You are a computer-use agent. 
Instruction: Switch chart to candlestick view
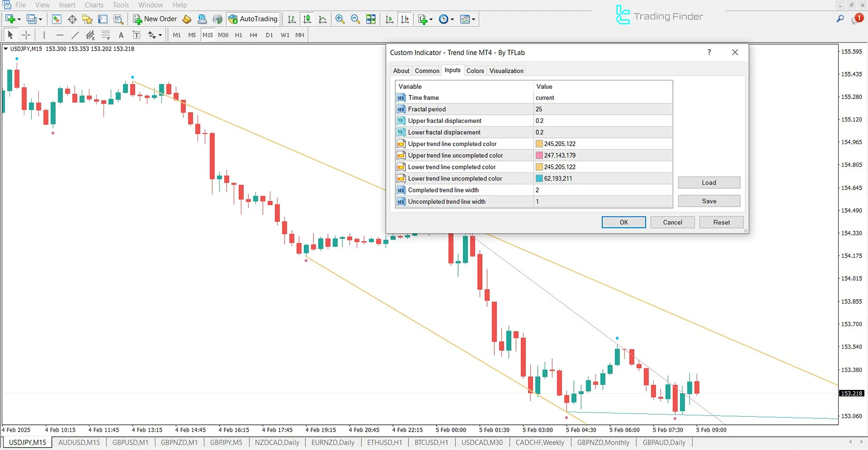click(307, 19)
